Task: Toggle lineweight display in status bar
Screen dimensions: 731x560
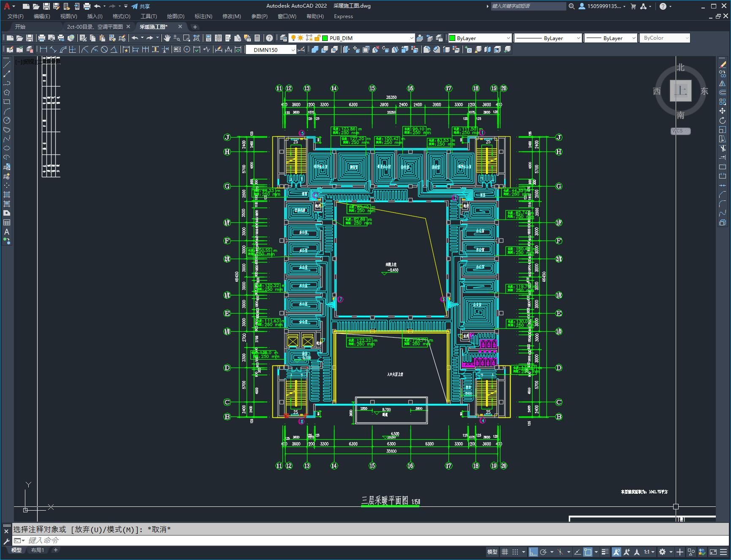Action: tap(605, 552)
